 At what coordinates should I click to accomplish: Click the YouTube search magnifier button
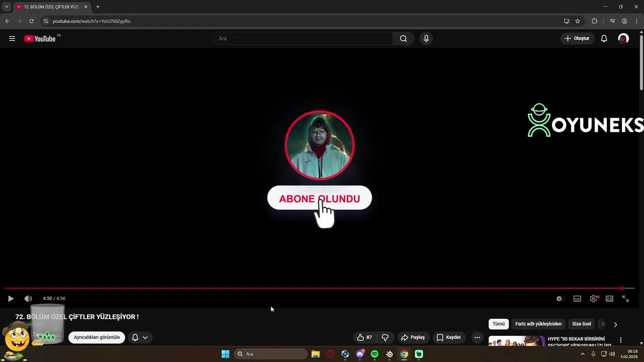click(404, 39)
